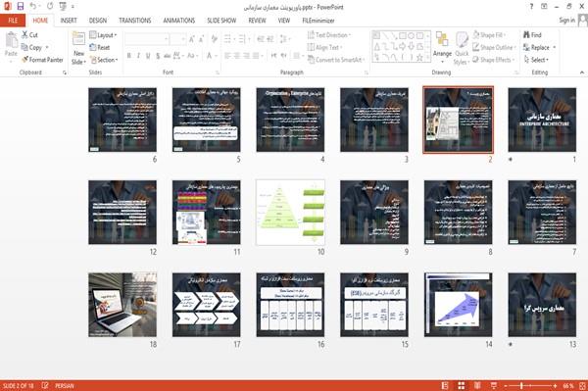Open Align Text dropdown
The height and width of the screenshot is (391, 588).
pos(324,47)
